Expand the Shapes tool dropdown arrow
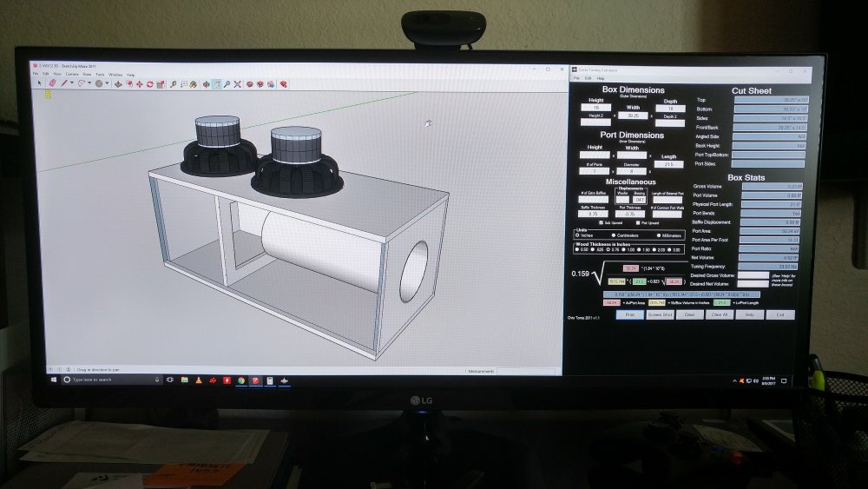Screen dimensions: 868x489 point(107,83)
